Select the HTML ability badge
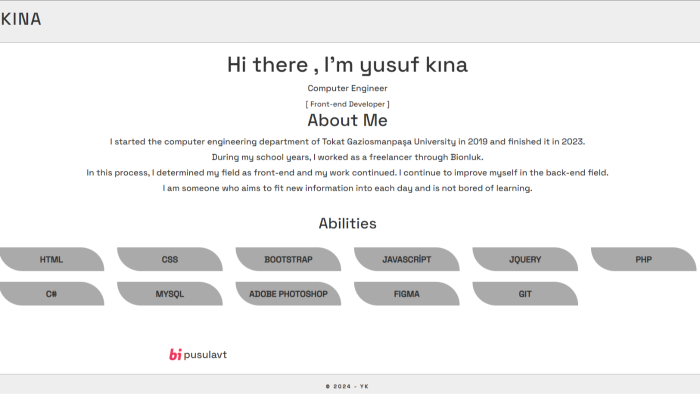 coord(51,259)
